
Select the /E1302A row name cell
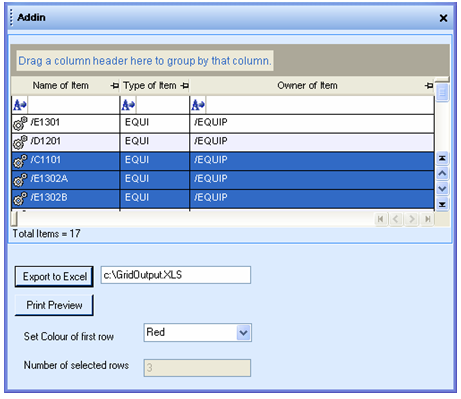[x=66, y=180]
